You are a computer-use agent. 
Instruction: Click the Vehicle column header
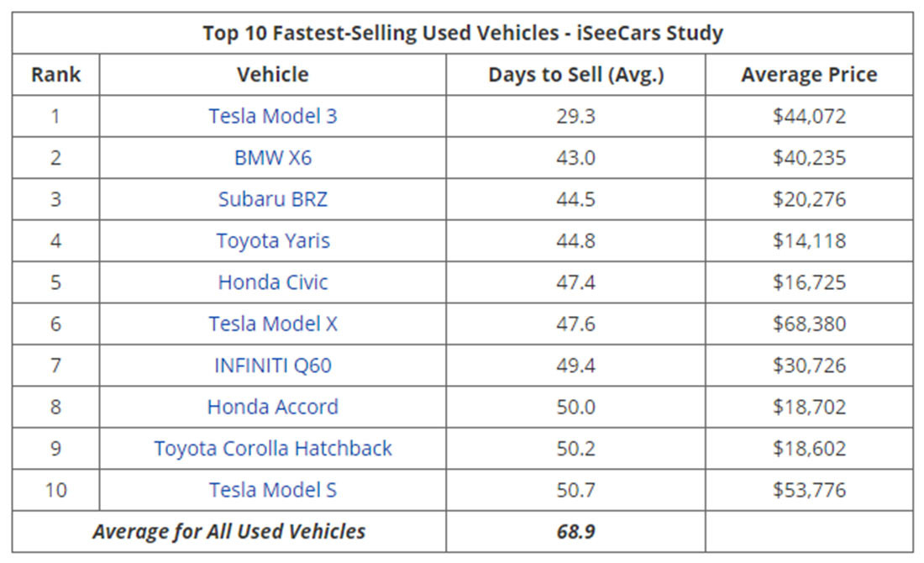pos(273,75)
